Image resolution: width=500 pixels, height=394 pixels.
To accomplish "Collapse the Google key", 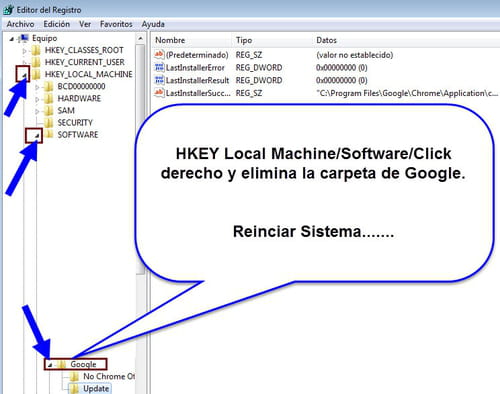I will 50,365.
